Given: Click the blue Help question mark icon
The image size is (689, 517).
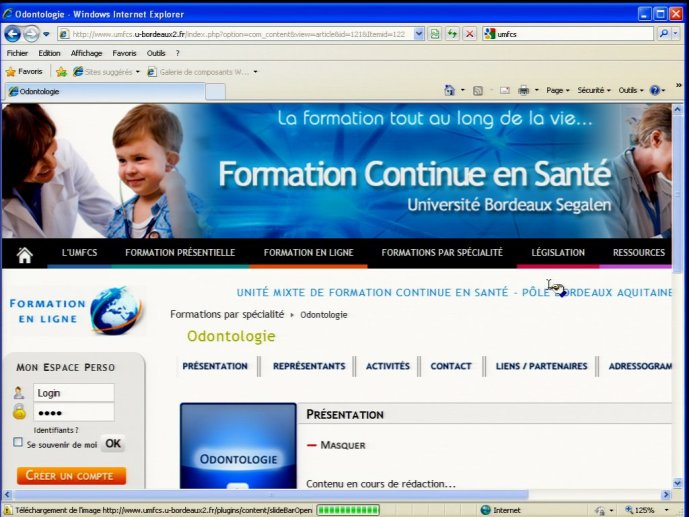Looking at the screenshot, I should pyautogui.click(x=655, y=90).
